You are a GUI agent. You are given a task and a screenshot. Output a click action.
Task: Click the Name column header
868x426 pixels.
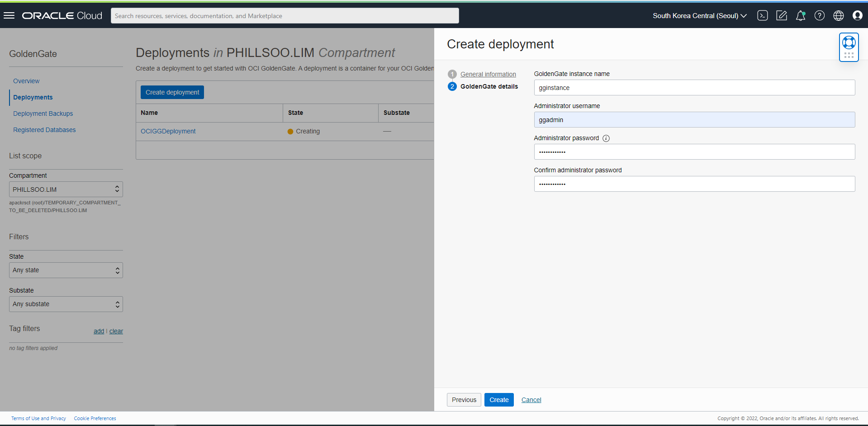click(149, 113)
